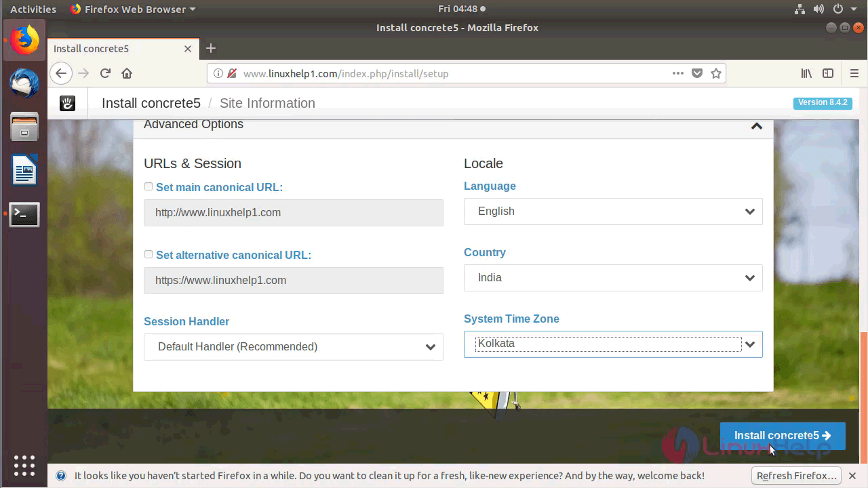Click the address bar URL
Image resolution: width=868 pixels, height=488 pixels.
[x=346, y=73]
